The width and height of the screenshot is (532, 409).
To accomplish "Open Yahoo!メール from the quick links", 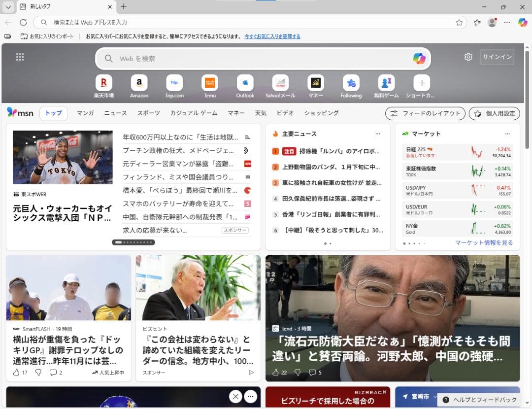I will tap(280, 83).
